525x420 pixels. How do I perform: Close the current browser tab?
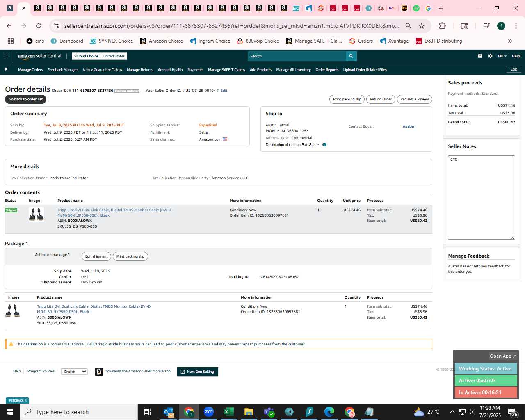pos(24,8)
